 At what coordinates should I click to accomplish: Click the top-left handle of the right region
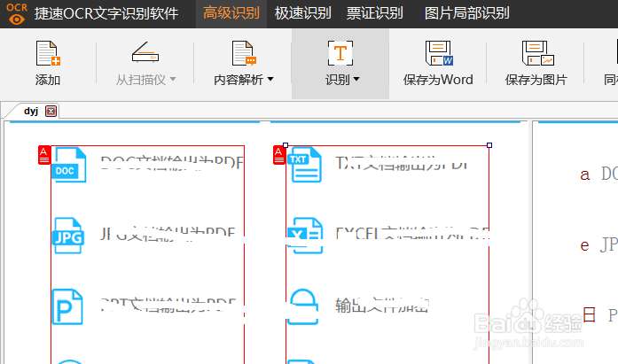[x=286, y=145]
